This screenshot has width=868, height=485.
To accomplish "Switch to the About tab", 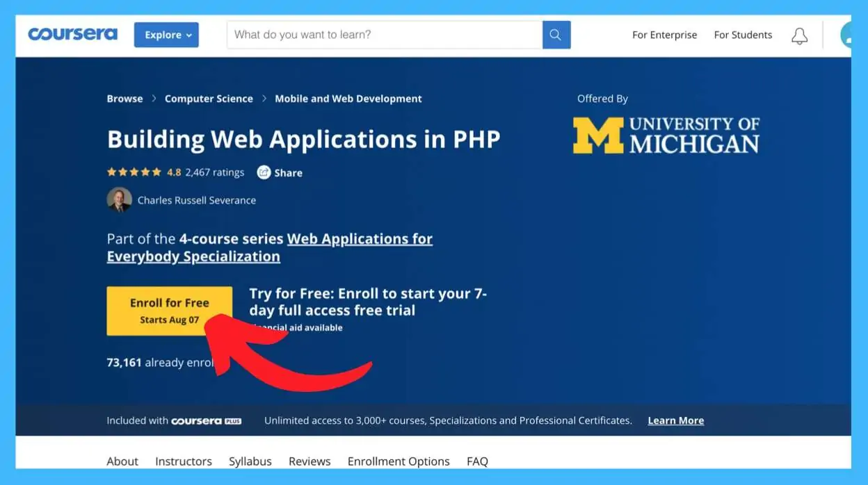I will [x=122, y=461].
